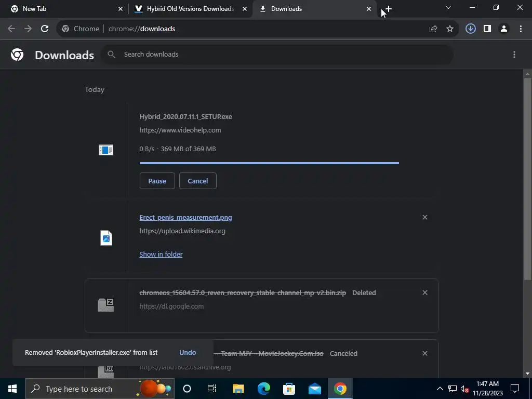Click the Chrome logo beside Downloads heading
Screen dimensions: 532x399
point(17,55)
